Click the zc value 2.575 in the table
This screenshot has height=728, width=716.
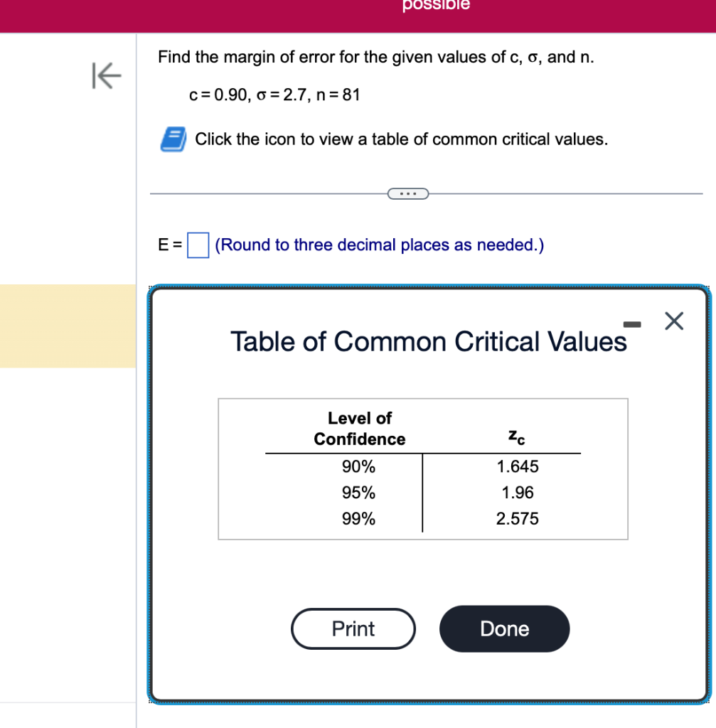tap(518, 519)
